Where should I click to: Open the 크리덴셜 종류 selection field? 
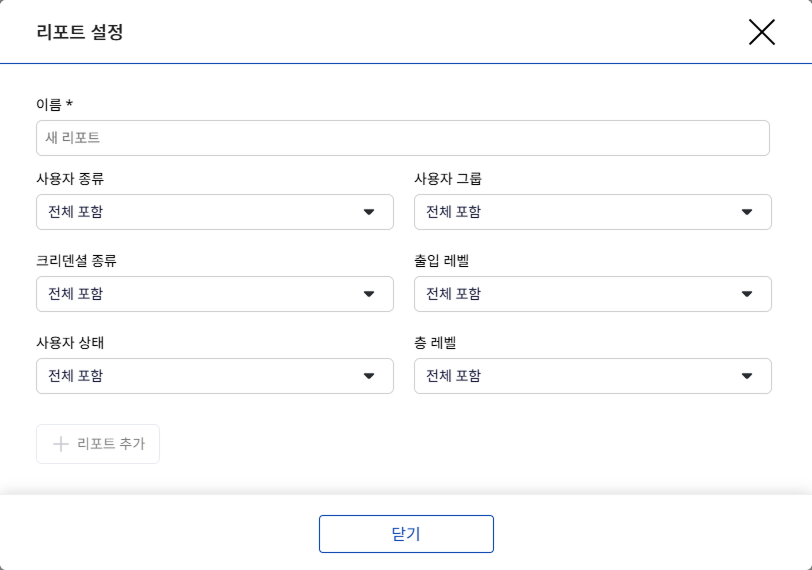point(200,294)
